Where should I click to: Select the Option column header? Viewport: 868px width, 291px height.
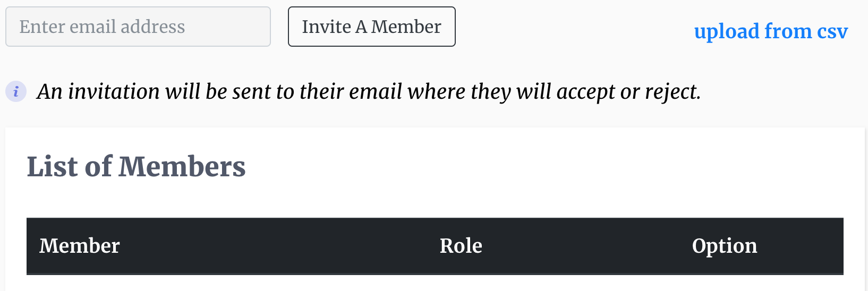[x=725, y=246]
